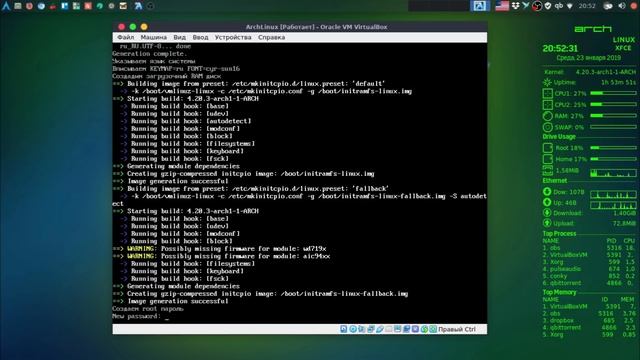Screen dimensions: 640x360
Task: Click the envelope mail launcher in panel
Action: [x=123, y=6]
